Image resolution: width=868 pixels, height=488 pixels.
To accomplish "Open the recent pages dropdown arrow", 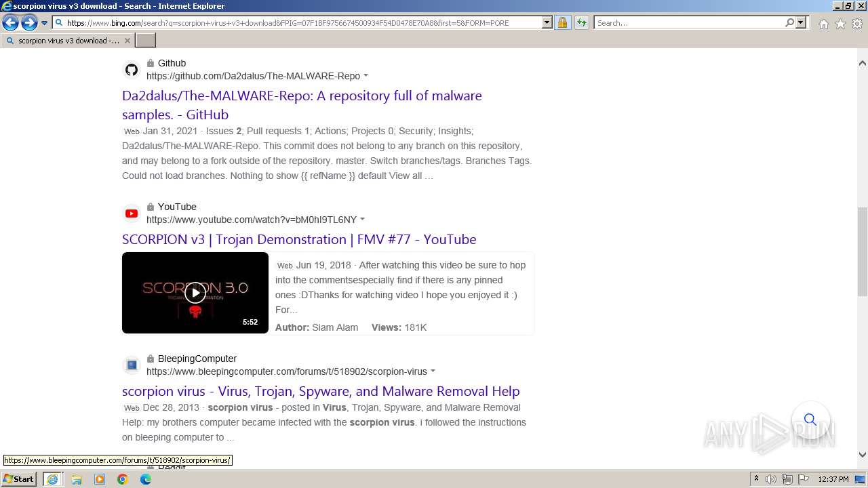I will (x=45, y=23).
